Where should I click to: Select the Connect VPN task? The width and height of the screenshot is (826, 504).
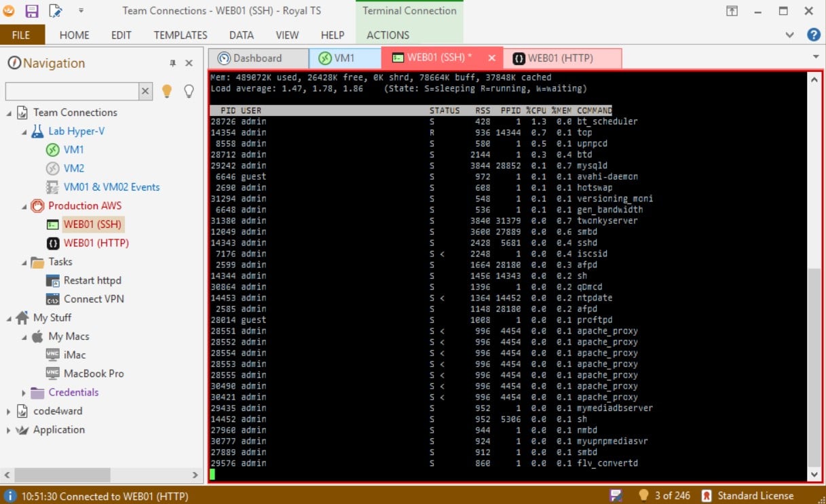pyautogui.click(x=94, y=299)
